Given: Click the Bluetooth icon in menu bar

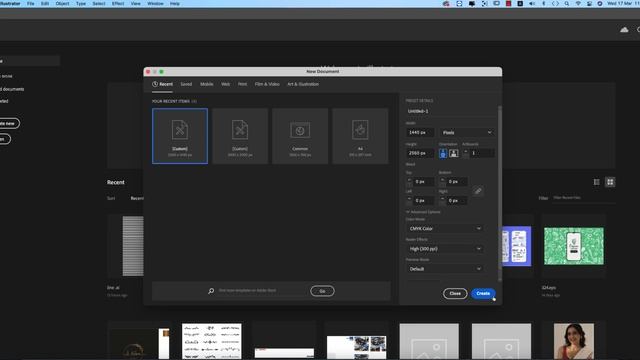Looking at the screenshot, I should [544, 4].
